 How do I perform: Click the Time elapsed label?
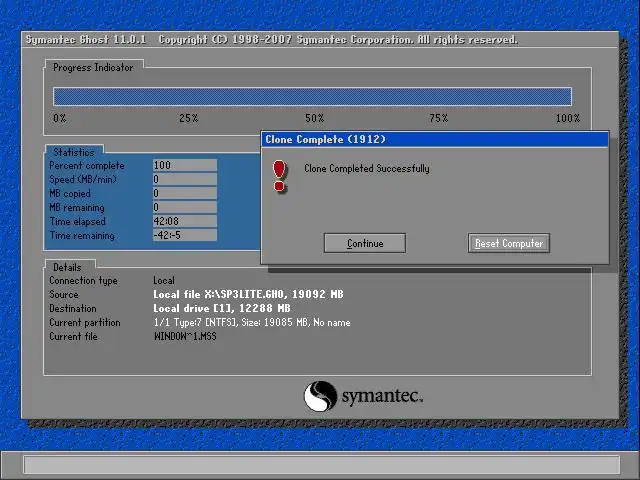78,222
